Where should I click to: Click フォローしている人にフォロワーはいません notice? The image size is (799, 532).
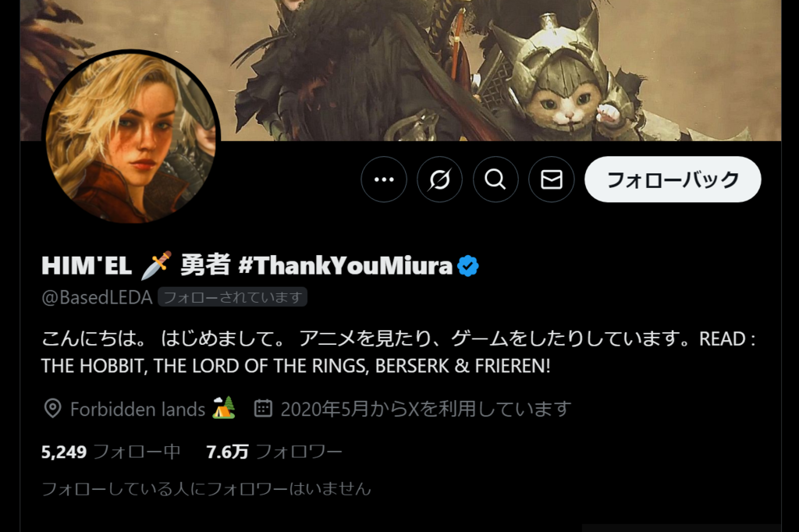pyautogui.click(x=206, y=489)
